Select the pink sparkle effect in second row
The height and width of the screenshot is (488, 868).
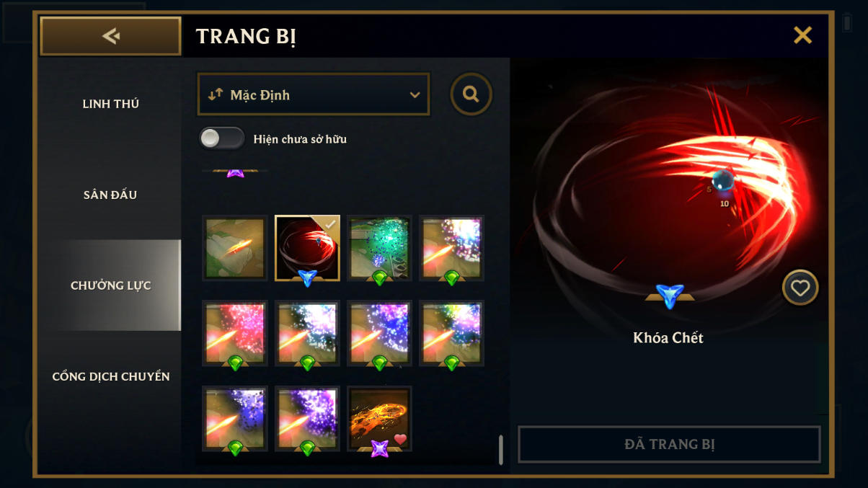[235, 333]
